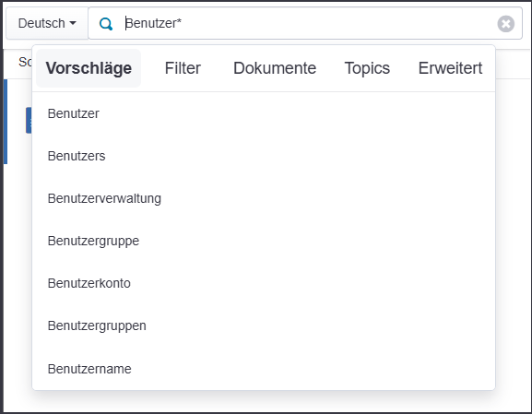Choose the suggestion "Benutzer"
This screenshot has height=414, width=532.
[264, 113]
